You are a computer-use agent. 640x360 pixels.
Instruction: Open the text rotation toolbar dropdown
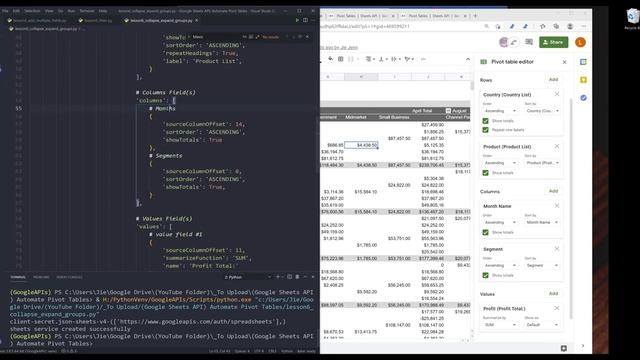click(409, 59)
